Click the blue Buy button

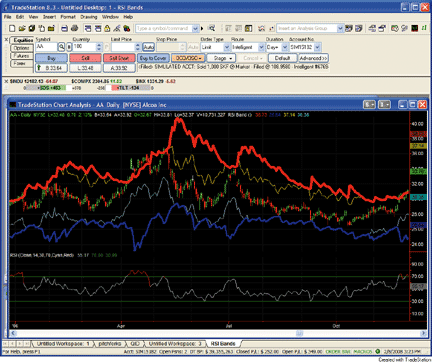pos(51,58)
